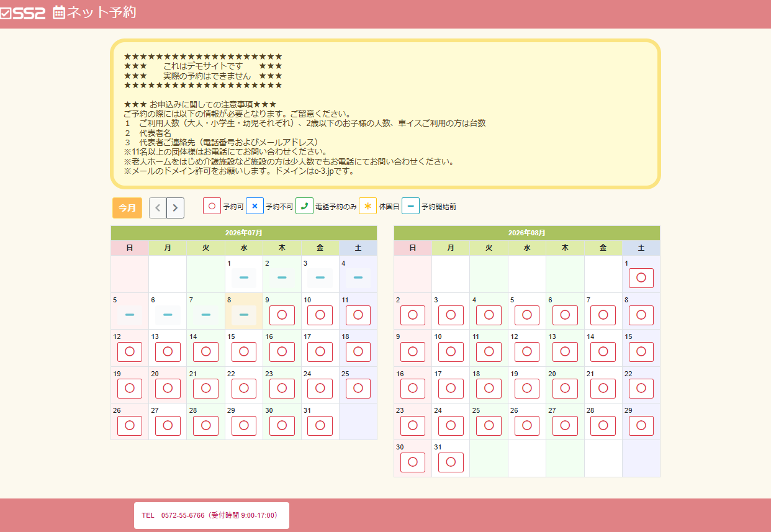Click the 予約不可 cross legend icon

click(255, 206)
